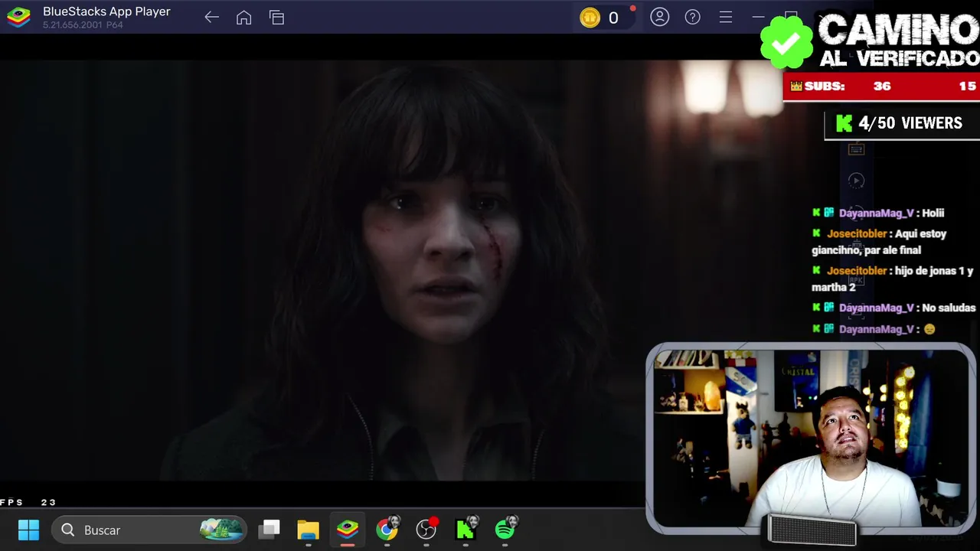This screenshot has height=551, width=980.
Task: Open the Kick app in taskbar
Action: pos(466,529)
